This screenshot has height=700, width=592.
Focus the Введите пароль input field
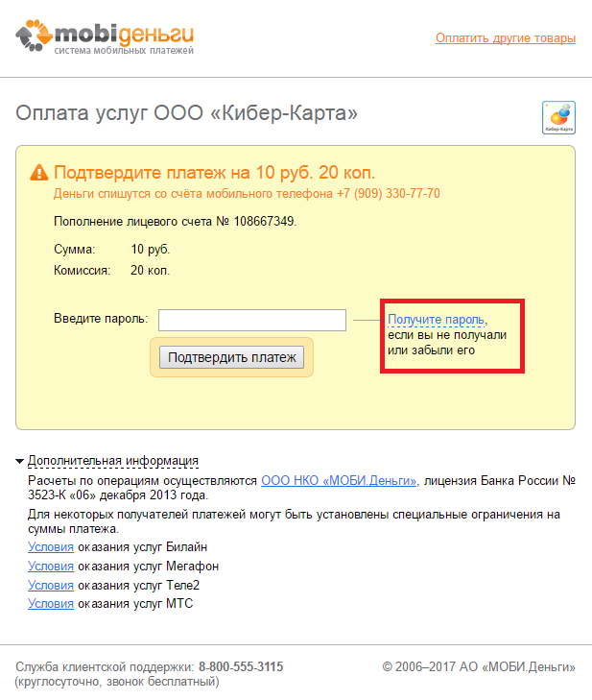252,320
